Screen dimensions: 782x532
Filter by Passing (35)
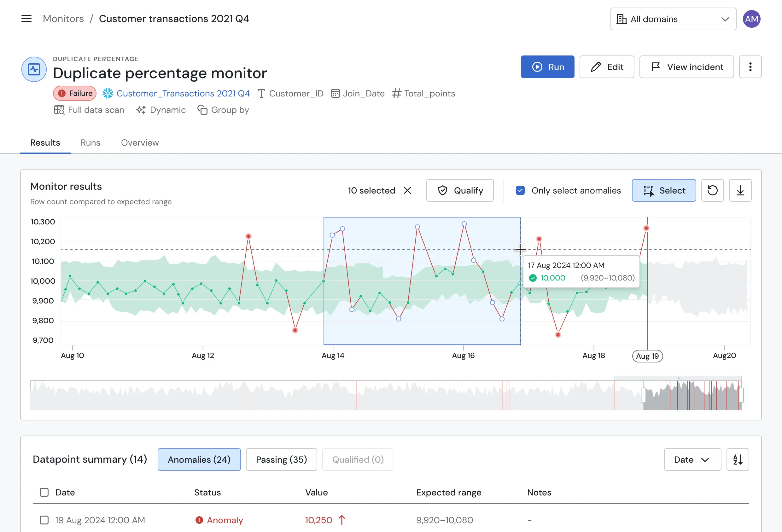[281, 460]
